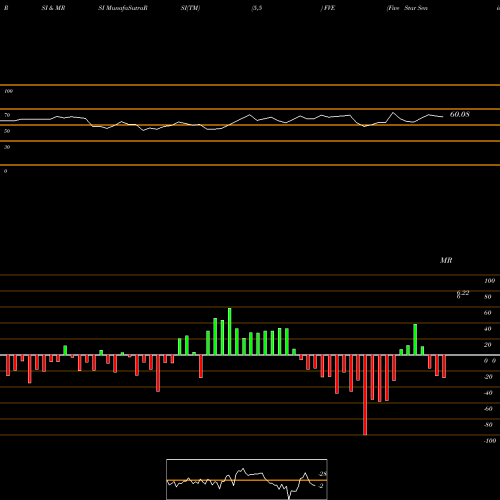Click the tallest green bar in MR histogram
500x500 pixels.
pos(230,331)
